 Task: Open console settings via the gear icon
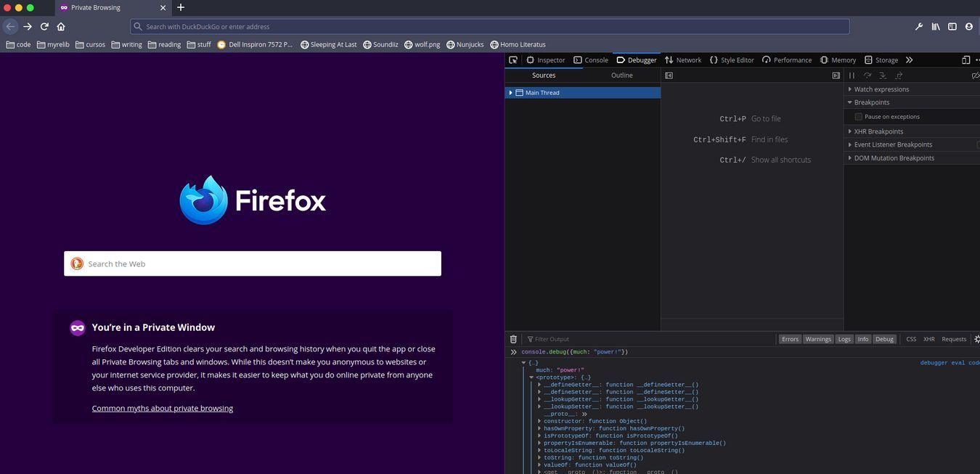pyautogui.click(x=976, y=338)
